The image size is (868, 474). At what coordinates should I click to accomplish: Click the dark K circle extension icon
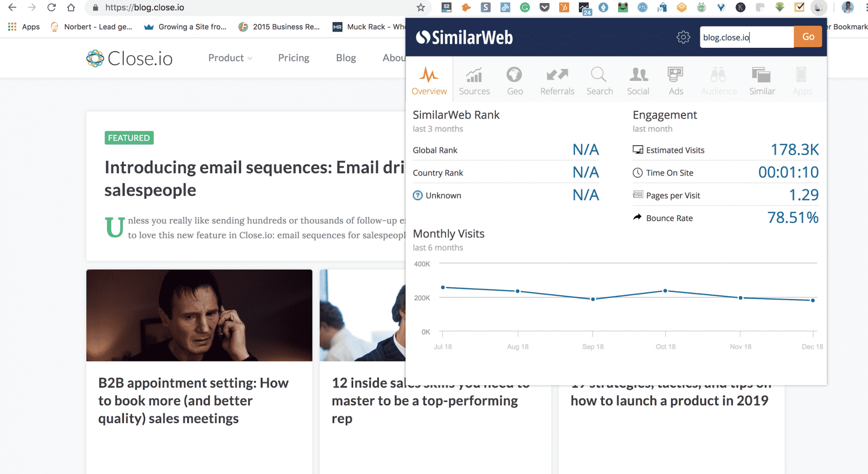point(741,7)
